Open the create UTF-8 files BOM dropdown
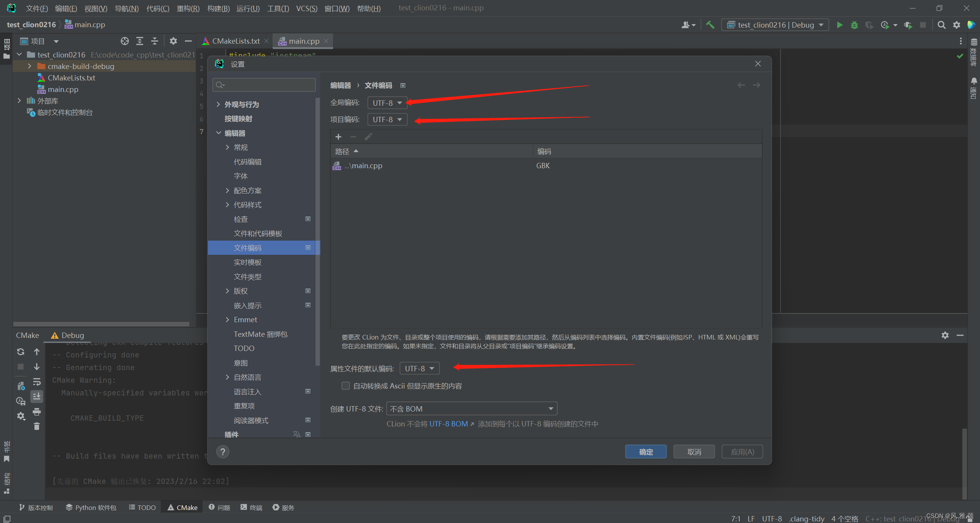Viewport: 980px width, 523px height. (x=472, y=409)
